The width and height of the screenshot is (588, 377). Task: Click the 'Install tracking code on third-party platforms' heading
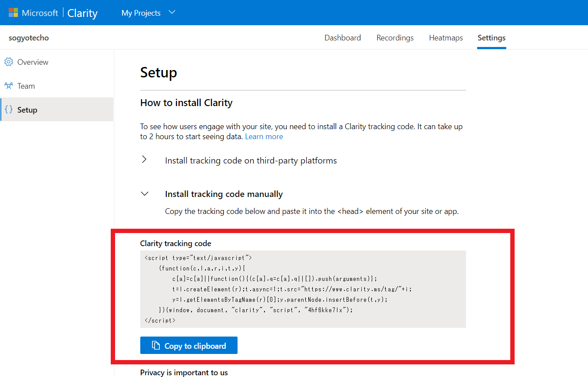[x=251, y=160]
